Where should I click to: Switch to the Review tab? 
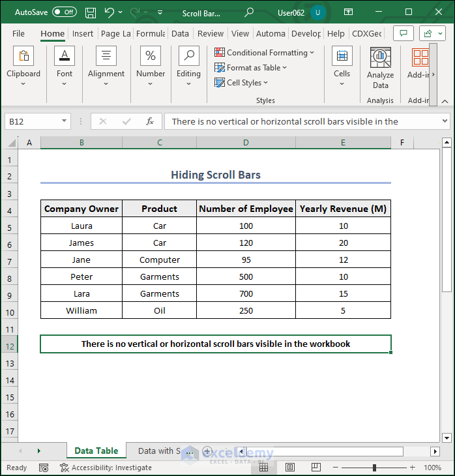coord(211,33)
